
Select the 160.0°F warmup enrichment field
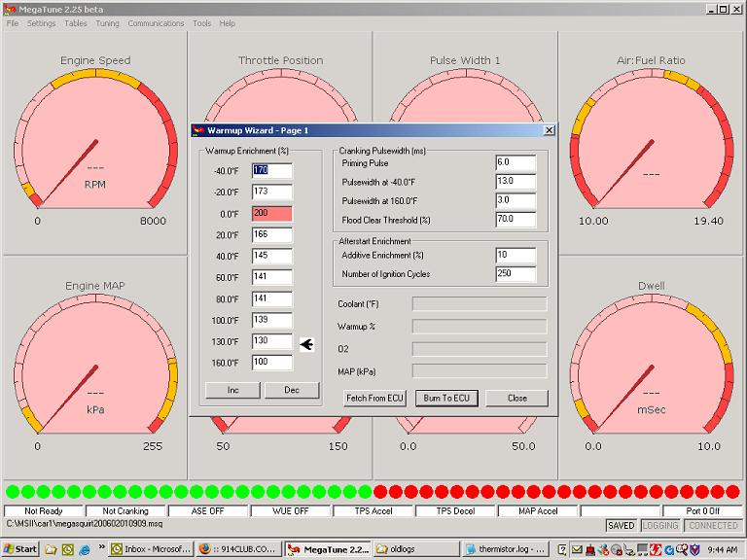click(272, 363)
